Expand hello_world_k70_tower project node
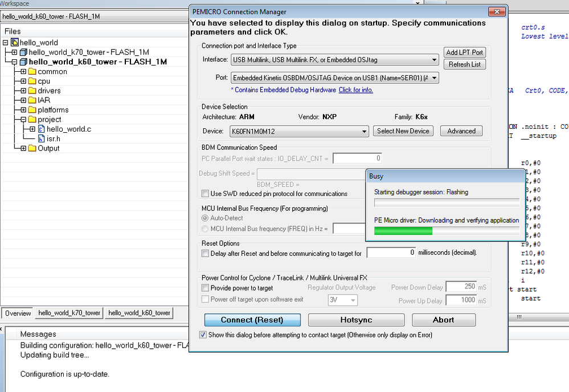The image size is (569, 392). pyautogui.click(x=14, y=52)
